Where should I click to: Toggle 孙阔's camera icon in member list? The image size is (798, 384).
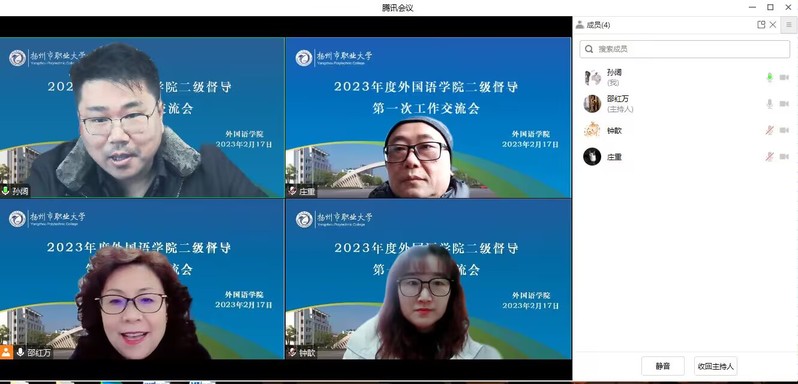pos(784,77)
